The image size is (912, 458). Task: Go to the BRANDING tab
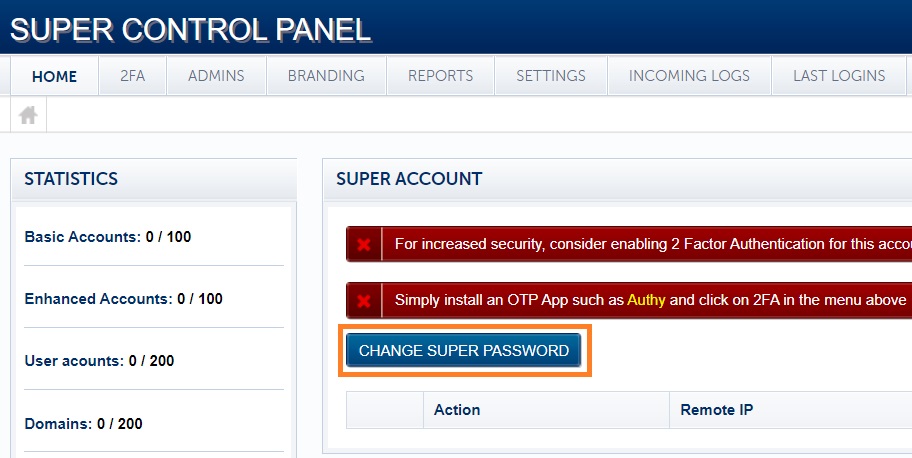[x=326, y=76]
